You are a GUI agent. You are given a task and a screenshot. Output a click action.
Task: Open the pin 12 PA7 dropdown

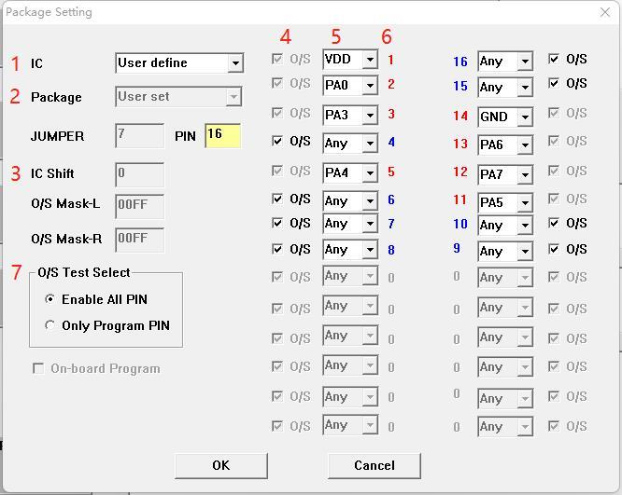click(x=505, y=175)
